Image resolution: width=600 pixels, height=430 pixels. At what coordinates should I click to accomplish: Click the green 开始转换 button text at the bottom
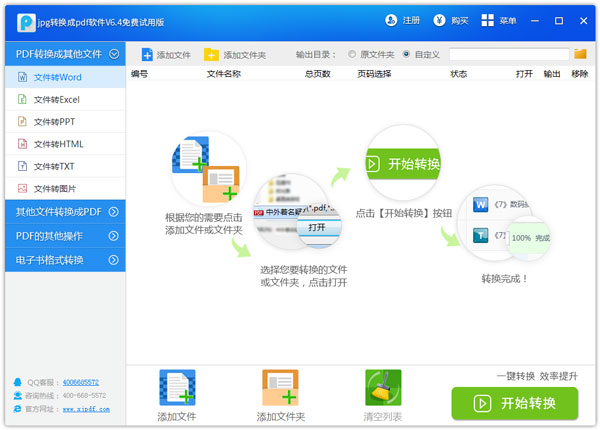coord(528,403)
